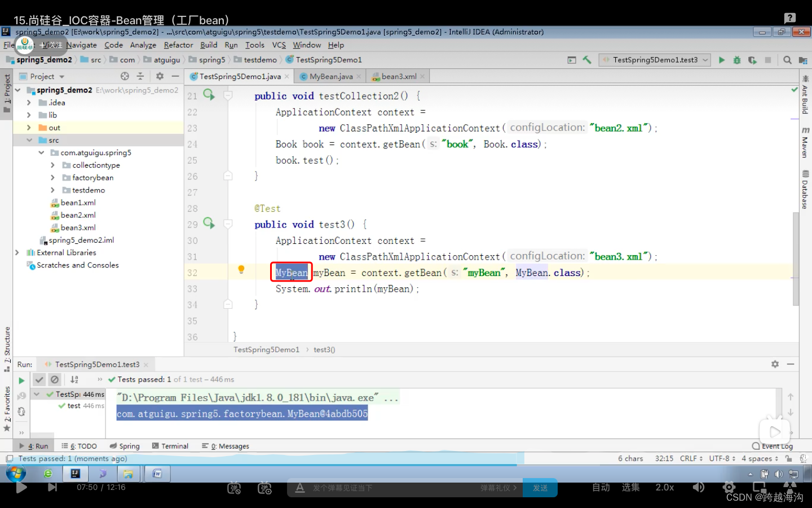Open the danmaku settings icon in the player
The width and height of the screenshot is (812, 508).
[264, 488]
